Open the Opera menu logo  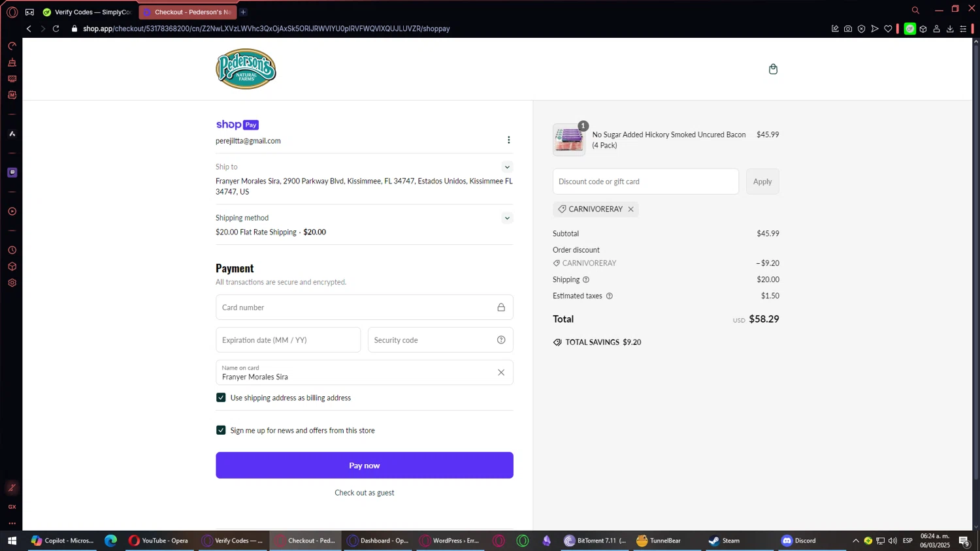coord(12,12)
